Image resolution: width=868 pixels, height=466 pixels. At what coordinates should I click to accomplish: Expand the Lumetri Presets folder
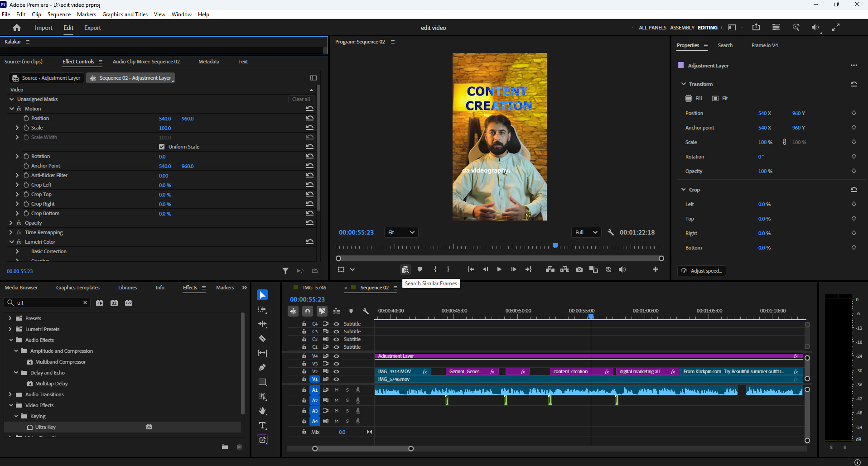pos(10,329)
